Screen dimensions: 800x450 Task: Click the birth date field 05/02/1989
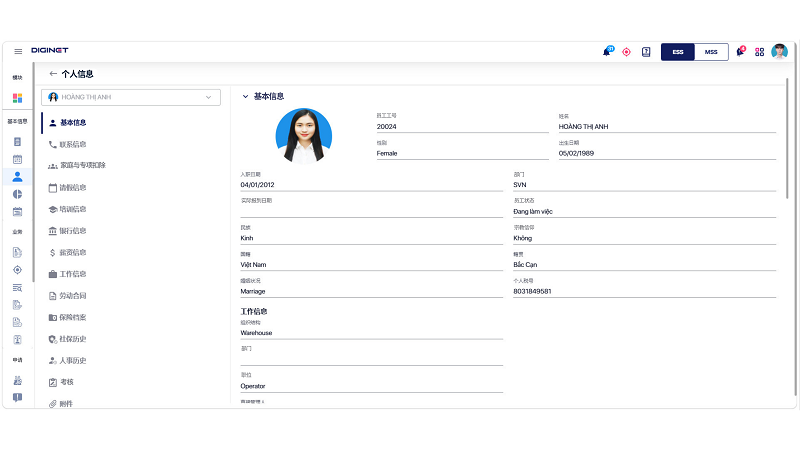667,153
